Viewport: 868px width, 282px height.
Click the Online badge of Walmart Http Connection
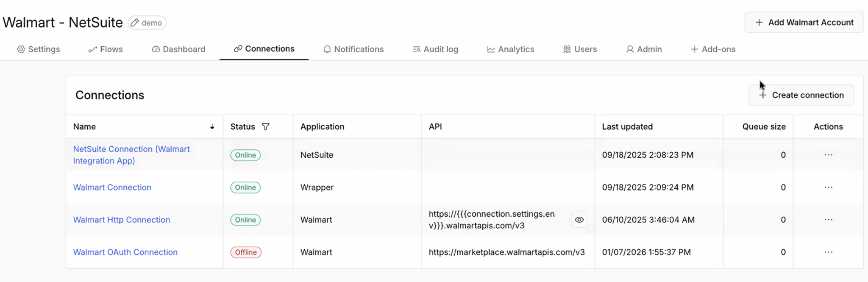coord(245,220)
